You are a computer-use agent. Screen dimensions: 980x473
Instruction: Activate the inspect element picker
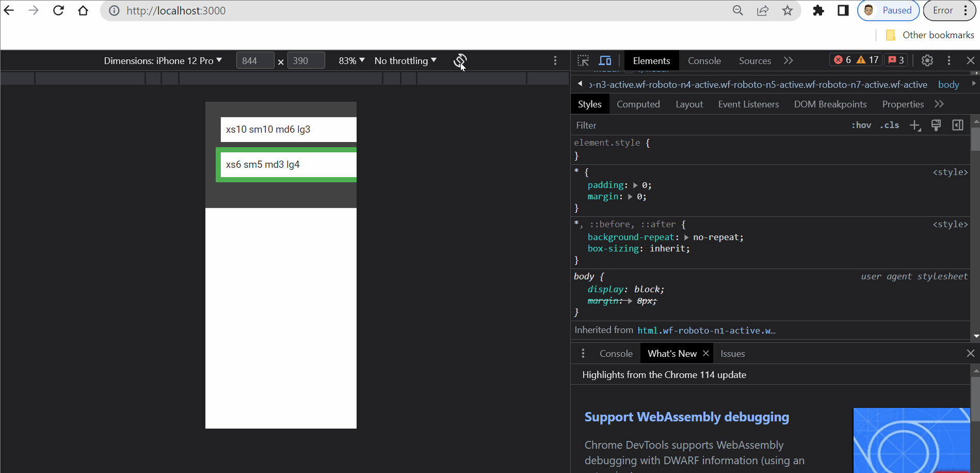click(583, 60)
